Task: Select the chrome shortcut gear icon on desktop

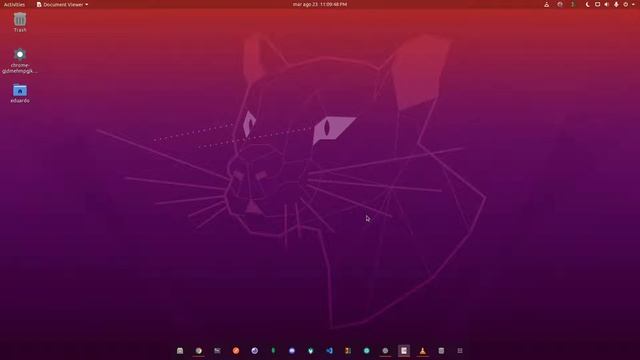Action: point(20,55)
